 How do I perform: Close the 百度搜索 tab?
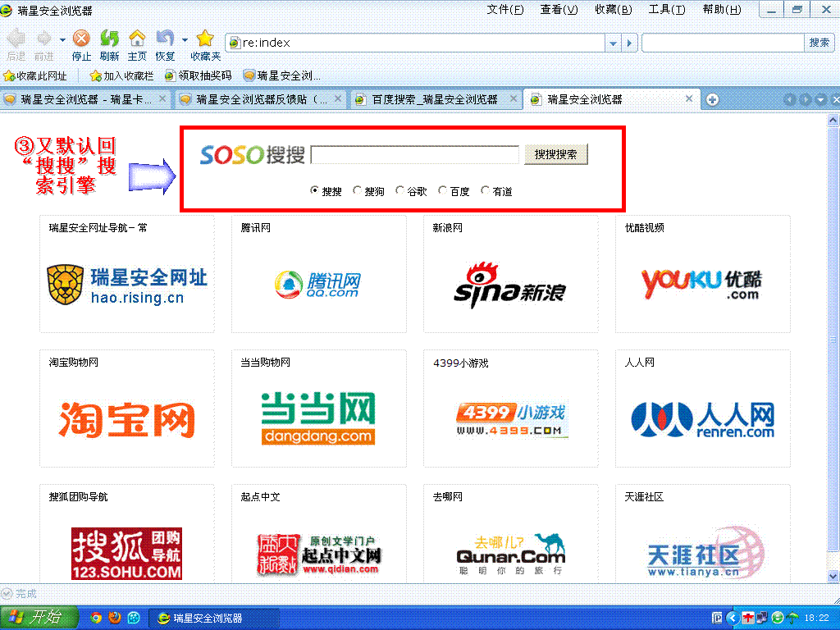tap(514, 98)
